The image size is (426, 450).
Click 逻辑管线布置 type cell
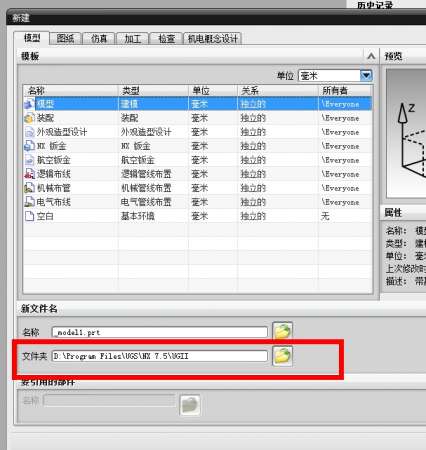(x=146, y=174)
